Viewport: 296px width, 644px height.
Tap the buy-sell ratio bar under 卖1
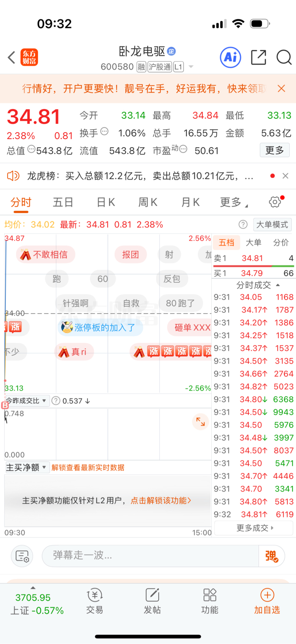click(x=254, y=266)
